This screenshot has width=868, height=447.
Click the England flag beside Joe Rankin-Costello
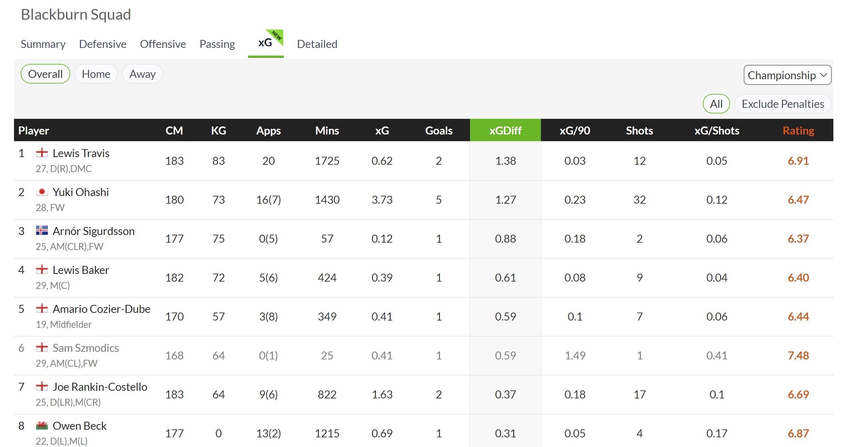point(42,386)
